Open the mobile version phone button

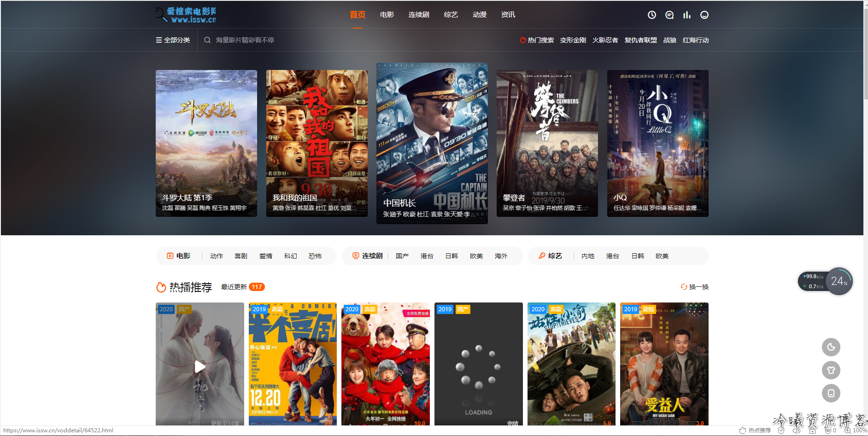(831, 393)
